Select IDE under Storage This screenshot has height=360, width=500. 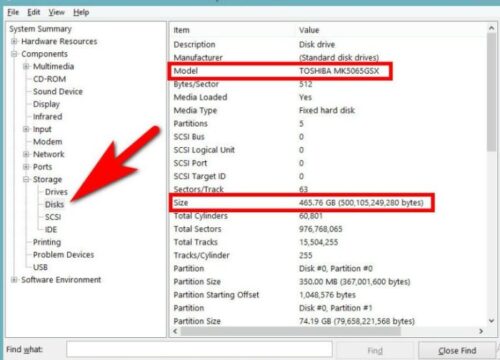[51, 229]
